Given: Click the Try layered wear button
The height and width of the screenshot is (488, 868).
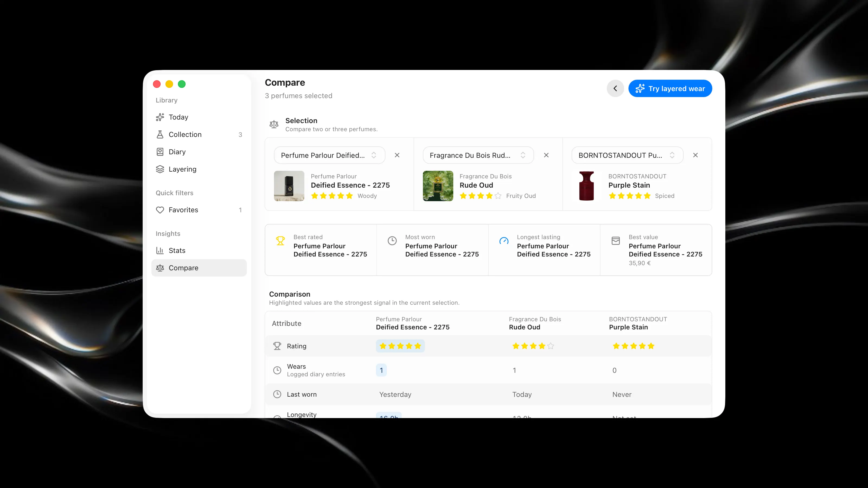Looking at the screenshot, I should coord(670,89).
